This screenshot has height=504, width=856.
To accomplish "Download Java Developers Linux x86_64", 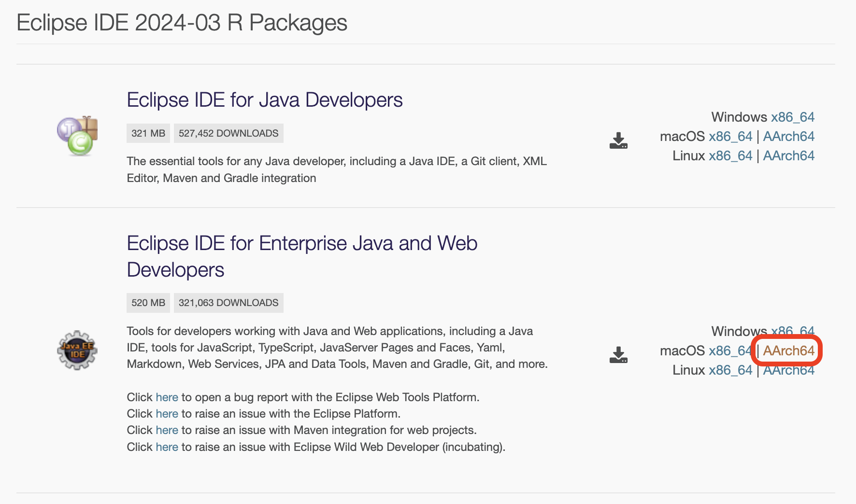I will (730, 155).
